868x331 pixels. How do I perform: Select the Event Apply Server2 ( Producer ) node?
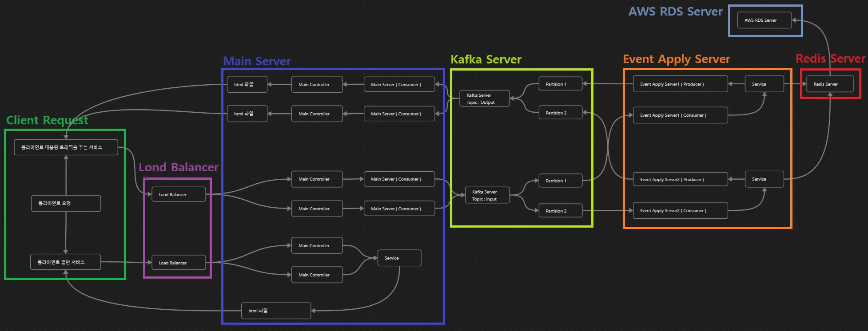680,180
